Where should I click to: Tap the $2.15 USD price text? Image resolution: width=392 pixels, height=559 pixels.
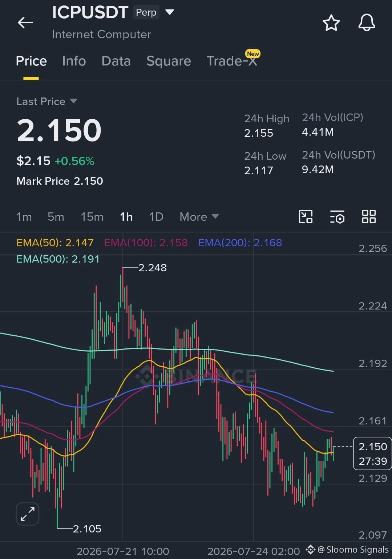(x=33, y=161)
